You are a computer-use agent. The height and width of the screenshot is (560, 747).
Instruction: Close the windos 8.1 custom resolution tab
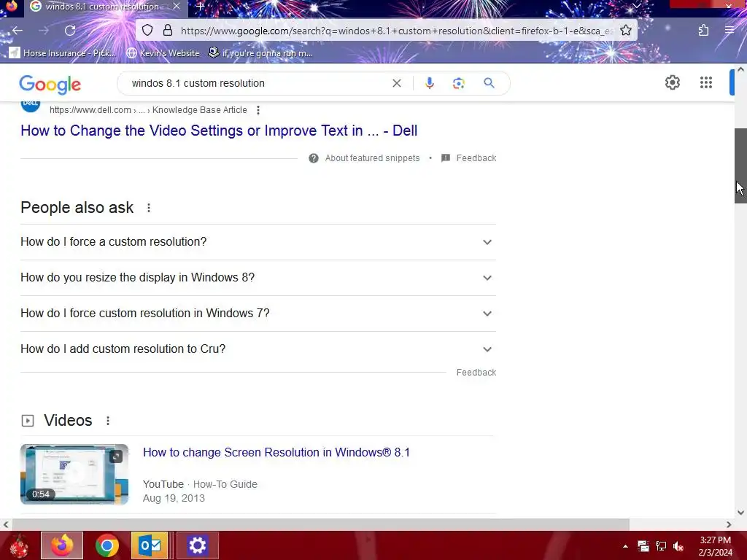[177, 7]
